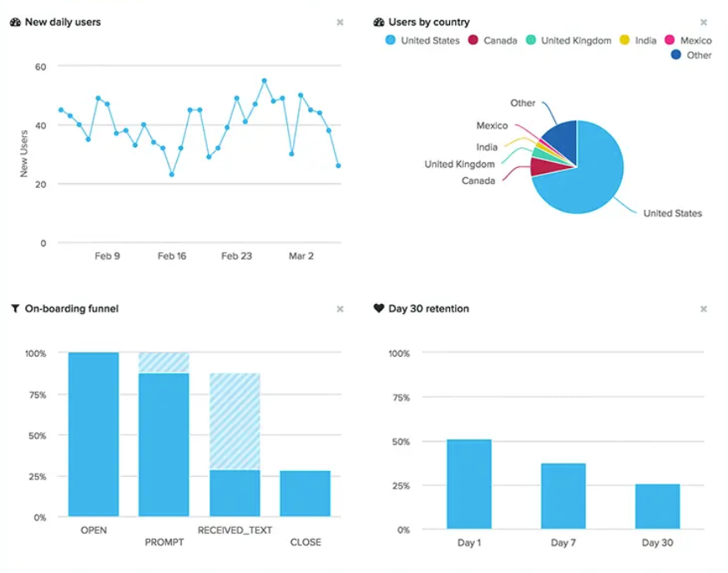Toggle India legend entry
The image size is (728, 573).
pyautogui.click(x=639, y=40)
